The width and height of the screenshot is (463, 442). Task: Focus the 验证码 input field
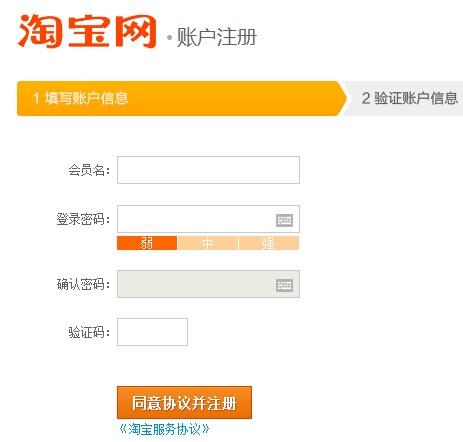(x=152, y=332)
